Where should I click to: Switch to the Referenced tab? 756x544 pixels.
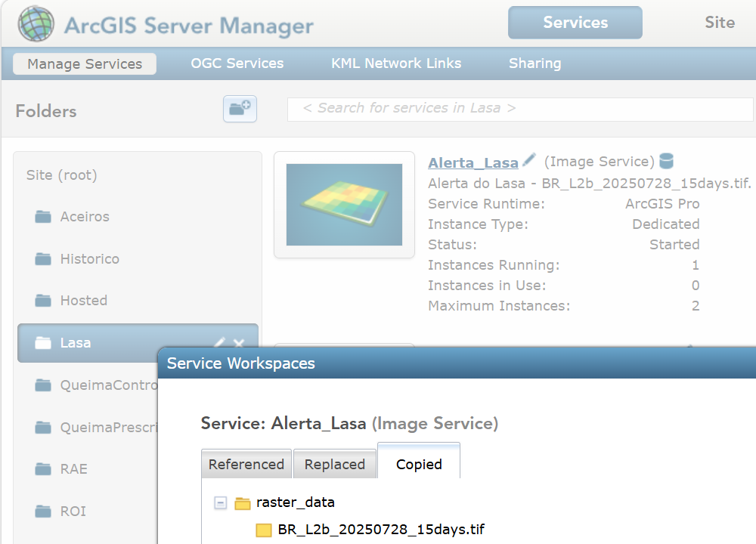246,464
